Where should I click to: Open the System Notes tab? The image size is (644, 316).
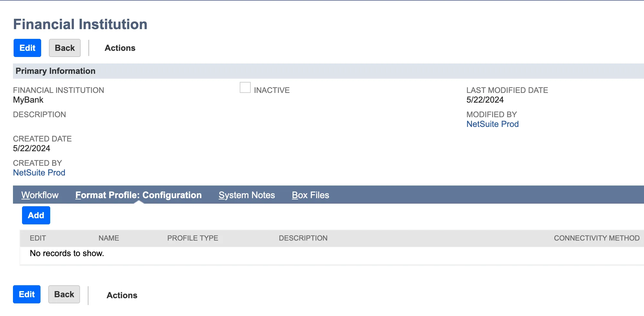(x=247, y=195)
